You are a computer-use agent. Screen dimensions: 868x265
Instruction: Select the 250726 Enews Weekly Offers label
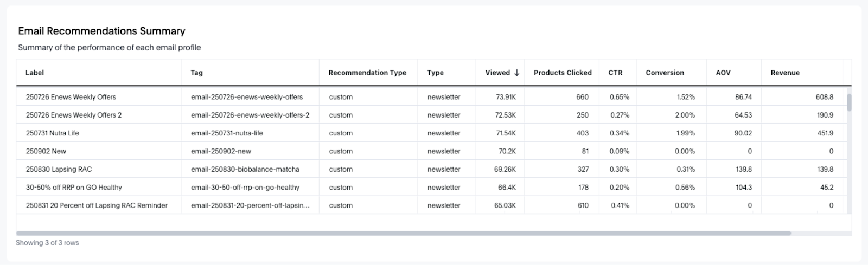(x=71, y=97)
